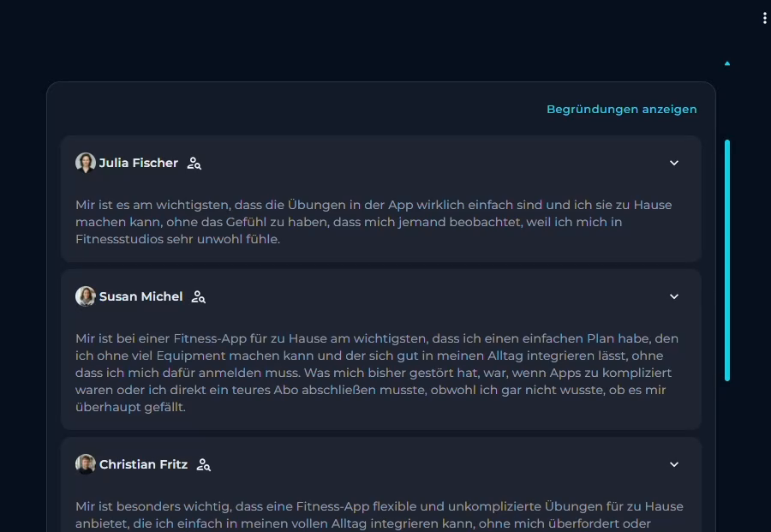The height and width of the screenshot is (532, 771).
Task: Click the cyan vertical scrollbar thumb
Action: pyautogui.click(x=727, y=260)
